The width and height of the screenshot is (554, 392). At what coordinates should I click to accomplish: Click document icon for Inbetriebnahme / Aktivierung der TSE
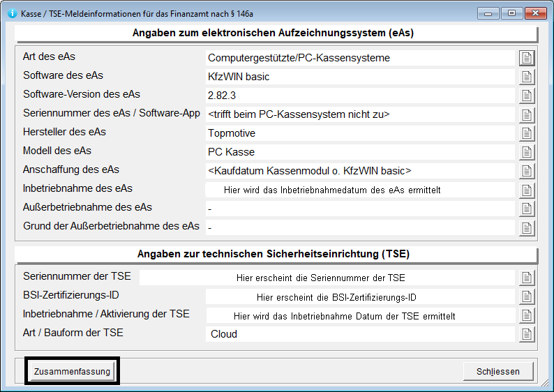point(527,316)
